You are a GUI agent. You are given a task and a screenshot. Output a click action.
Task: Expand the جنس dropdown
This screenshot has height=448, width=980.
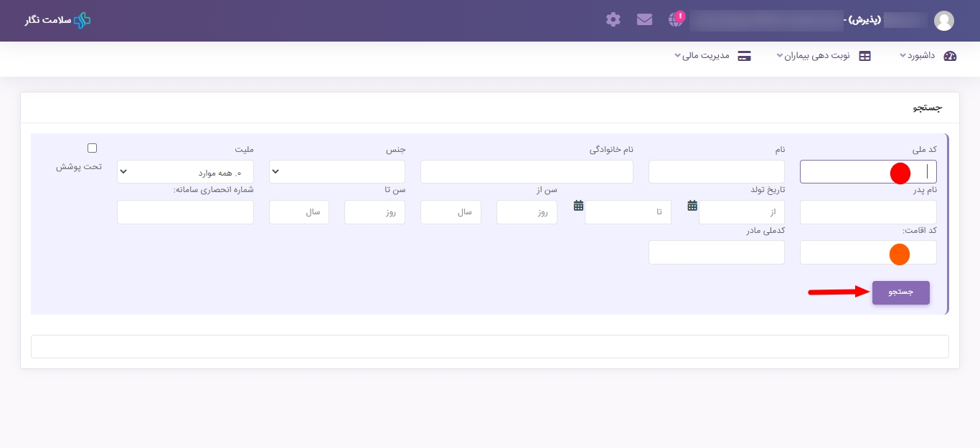click(336, 172)
